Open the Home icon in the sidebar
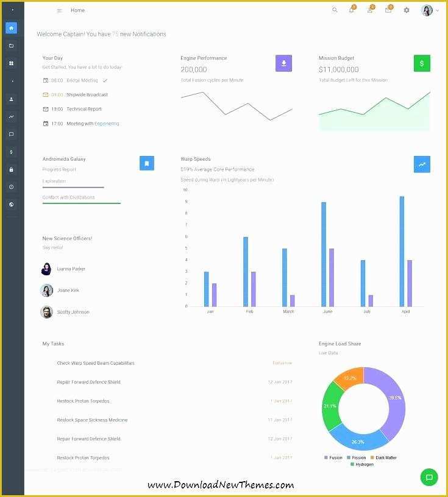This screenshot has height=497, width=448. point(12,28)
